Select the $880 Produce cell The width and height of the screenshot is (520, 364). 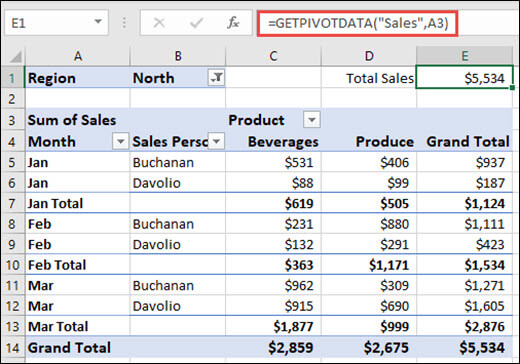click(x=369, y=224)
